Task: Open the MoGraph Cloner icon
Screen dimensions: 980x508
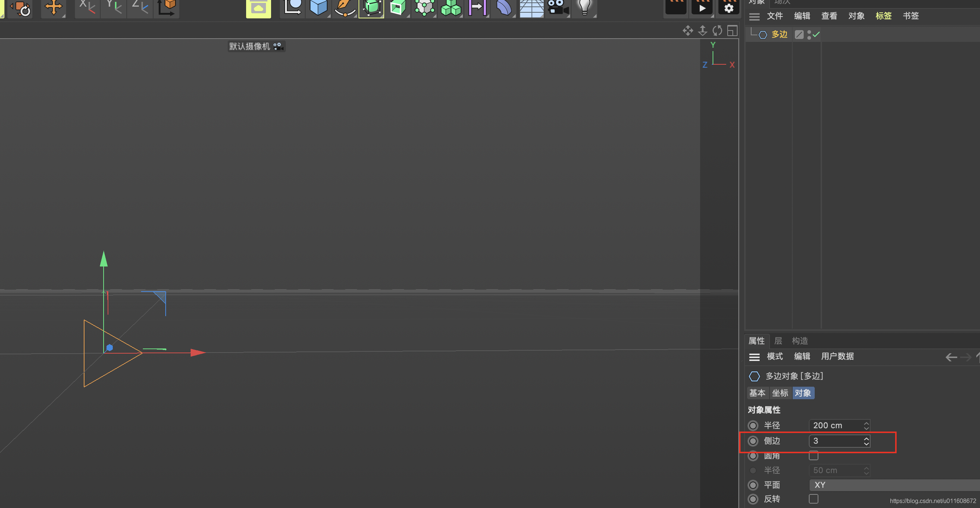Action: (451, 8)
